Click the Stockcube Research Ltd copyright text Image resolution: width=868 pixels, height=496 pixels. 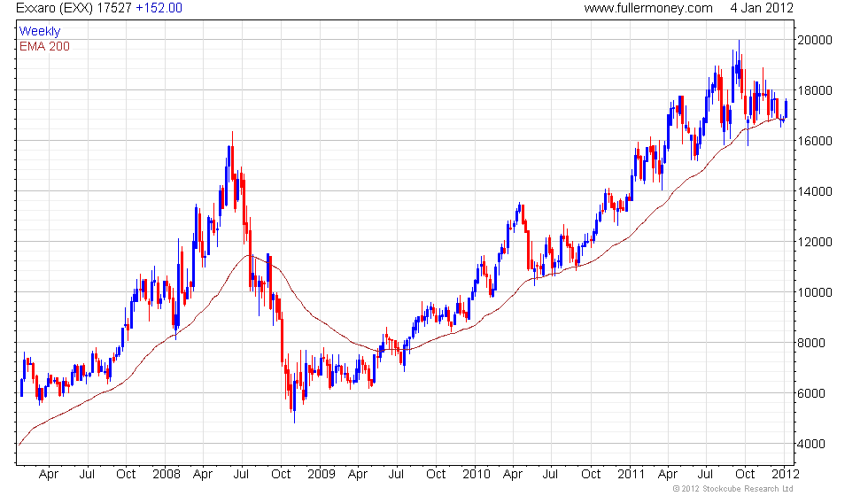733,489
